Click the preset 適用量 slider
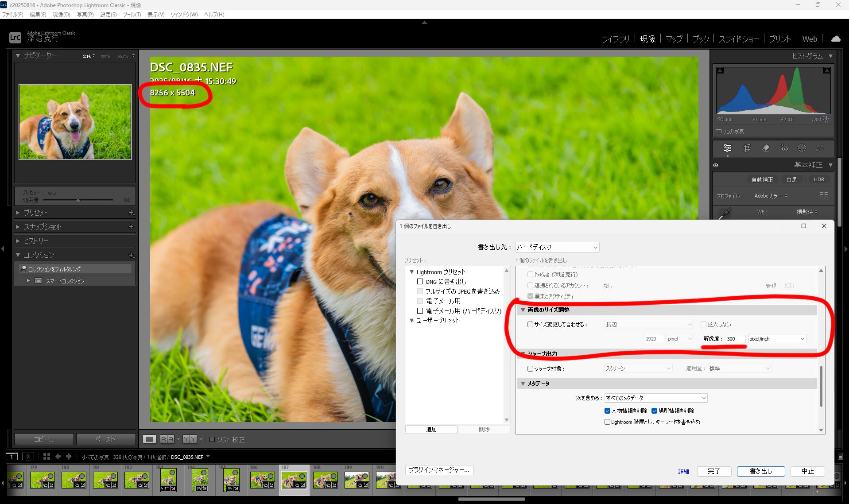849x504 pixels. pos(78,200)
